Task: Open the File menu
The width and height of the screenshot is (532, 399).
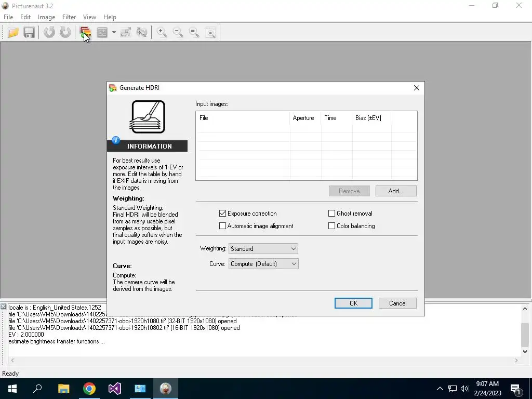Action: click(8, 17)
